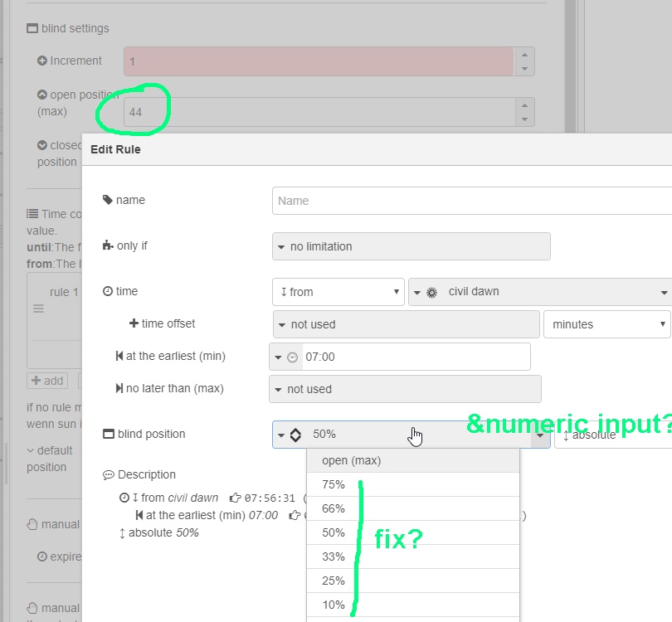
Task: Click the at the earliest step-back icon
Action: pyautogui.click(x=119, y=356)
